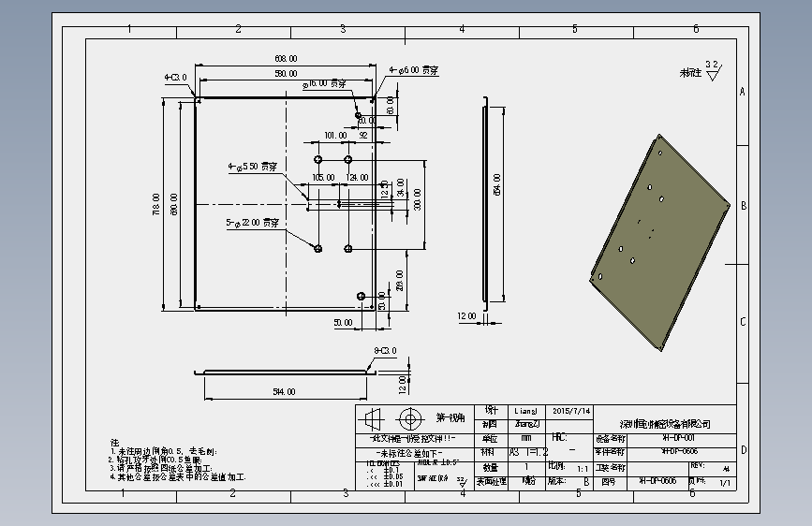Click the 3D isometric plate view
The image size is (812, 526).
pos(659,242)
